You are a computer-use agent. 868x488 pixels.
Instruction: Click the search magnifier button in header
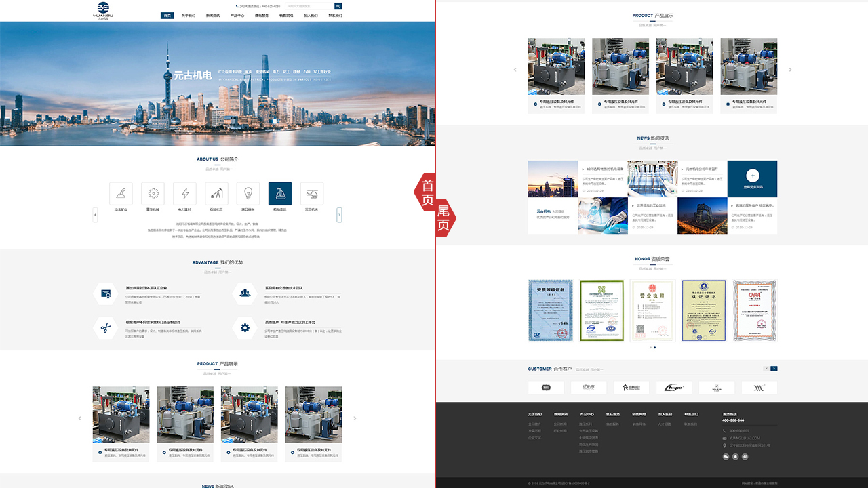point(338,6)
